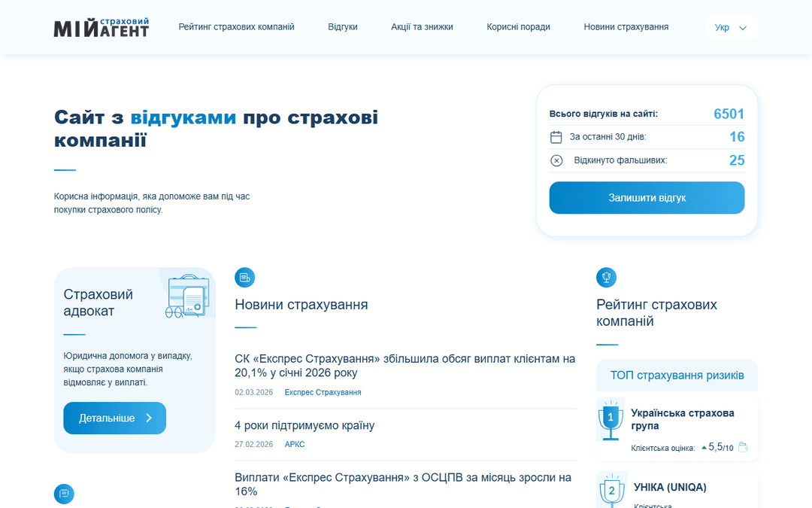Click the green up arrow beside 5,5 score

point(704,447)
